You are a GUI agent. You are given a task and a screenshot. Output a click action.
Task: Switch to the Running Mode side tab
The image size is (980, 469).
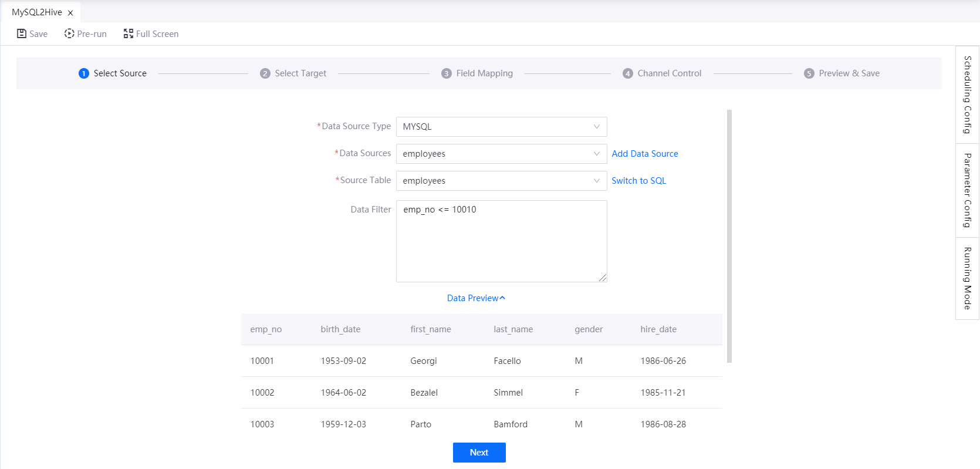pyautogui.click(x=967, y=278)
